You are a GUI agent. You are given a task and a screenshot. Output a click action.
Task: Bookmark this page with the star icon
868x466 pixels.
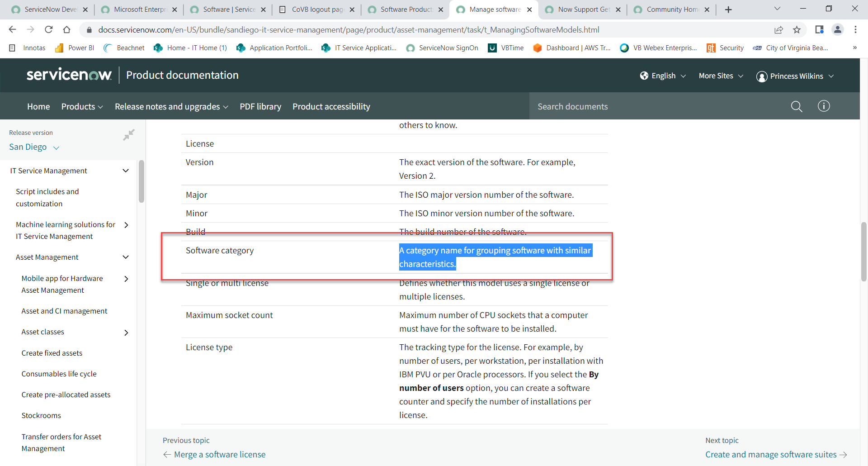[x=797, y=30]
